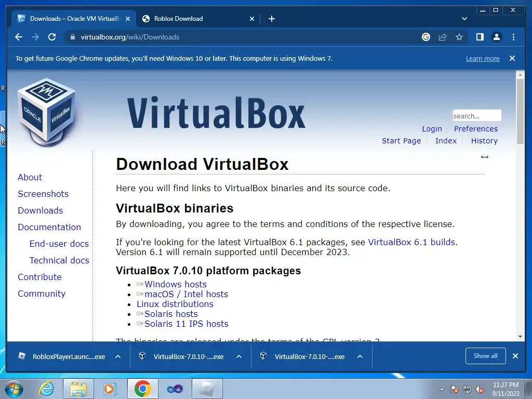
Task: Close the Roblox Download tab
Action: [252, 19]
